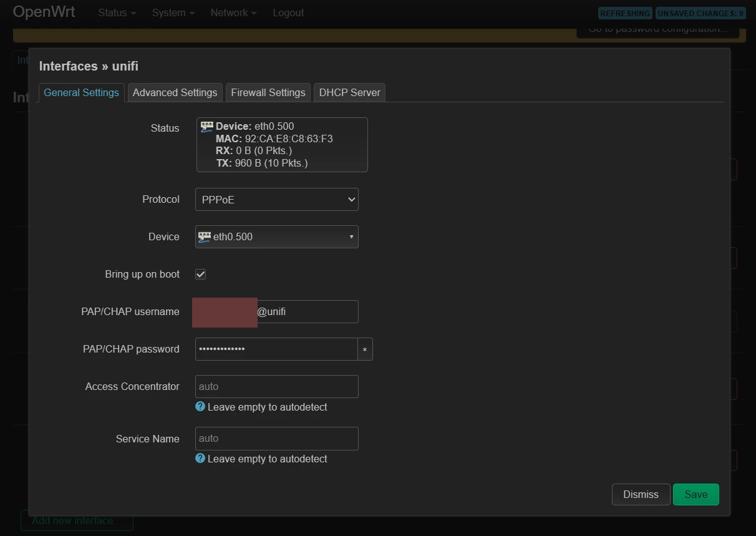Image resolution: width=756 pixels, height=536 pixels.
Task: Open the DHCP Server tab
Action: point(349,92)
